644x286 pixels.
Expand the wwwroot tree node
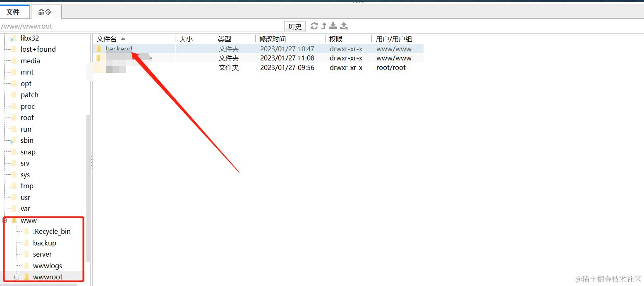coord(17,277)
